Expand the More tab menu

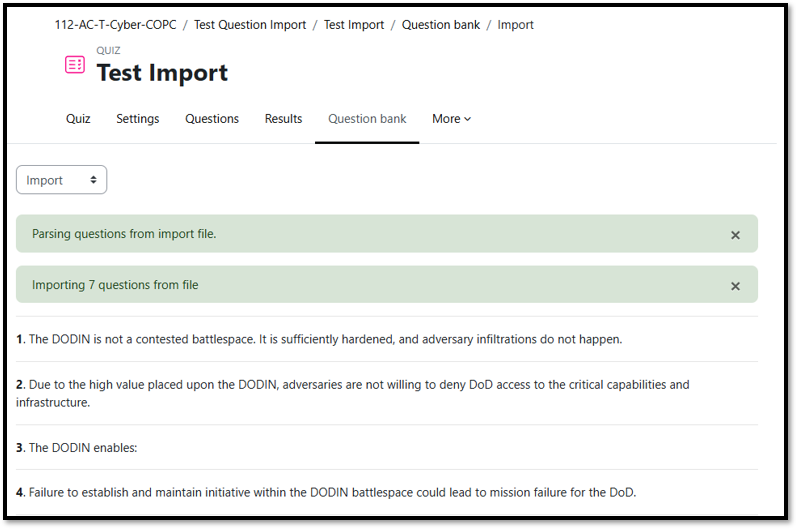(451, 119)
